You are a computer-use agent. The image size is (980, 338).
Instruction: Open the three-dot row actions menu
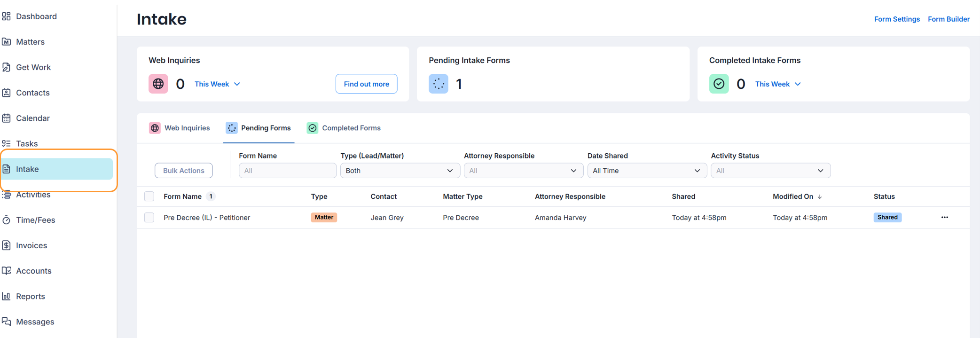[944, 217]
